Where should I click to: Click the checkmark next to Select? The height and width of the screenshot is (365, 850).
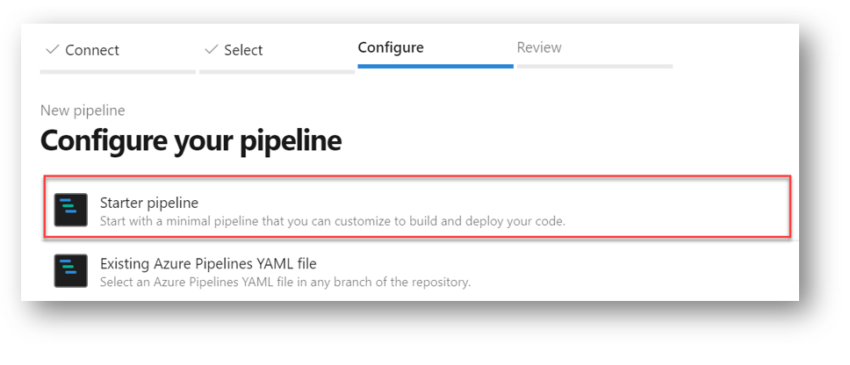click(211, 50)
